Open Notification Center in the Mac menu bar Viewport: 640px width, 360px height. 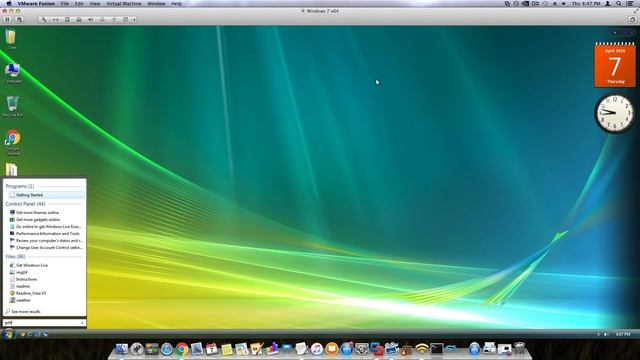pyautogui.click(x=630, y=4)
